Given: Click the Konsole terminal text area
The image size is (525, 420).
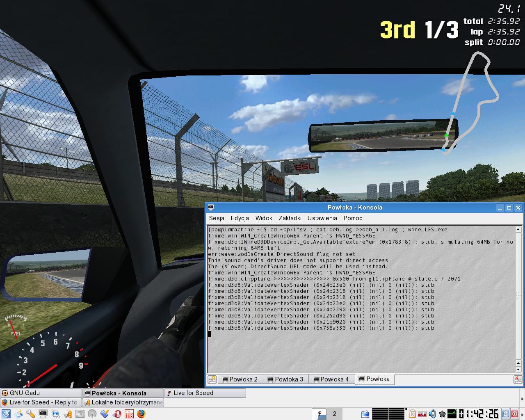Looking at the screenshot, I should tap(361, 299).
